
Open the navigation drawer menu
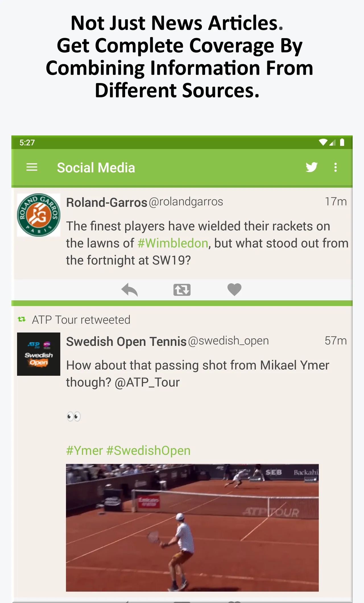click(32, 167)
